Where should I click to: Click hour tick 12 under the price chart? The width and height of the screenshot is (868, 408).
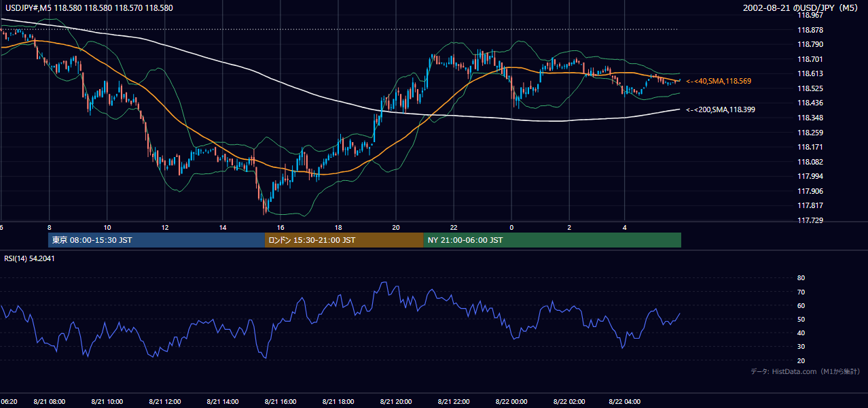[165, 227]
